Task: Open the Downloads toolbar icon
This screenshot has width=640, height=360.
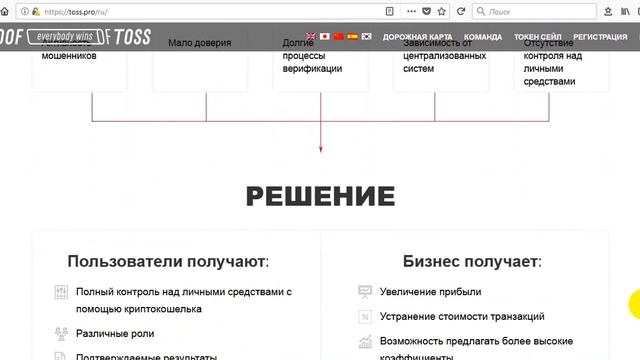Action: tap(608, 11)
